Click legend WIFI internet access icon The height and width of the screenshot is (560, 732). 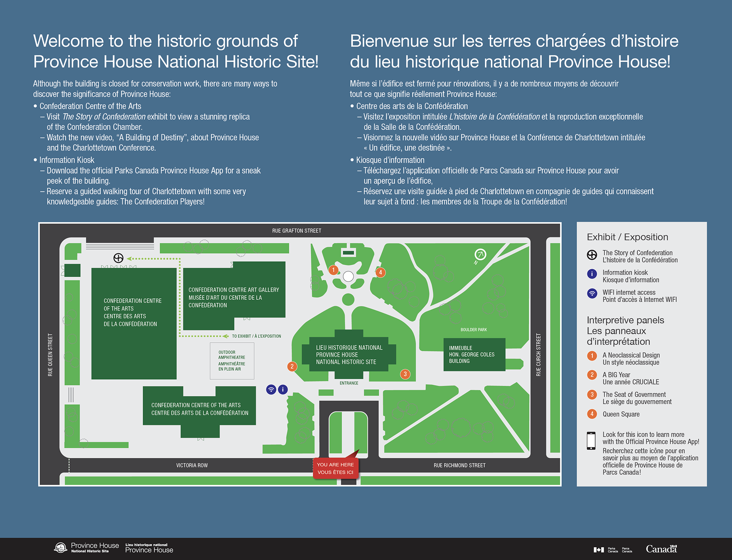[592, 294]
